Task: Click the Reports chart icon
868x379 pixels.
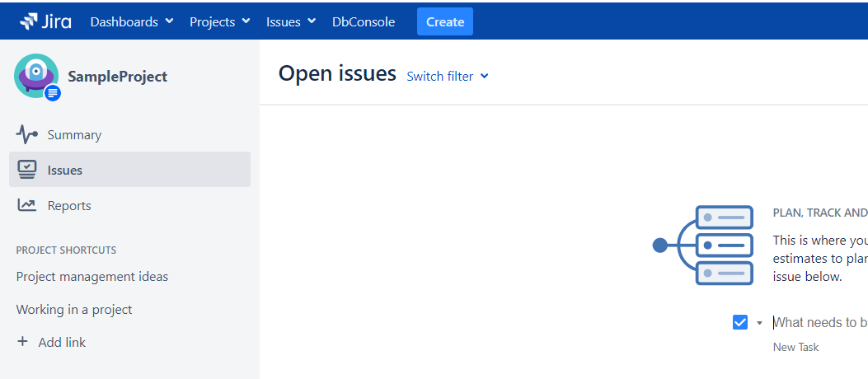Action: coord(26,205)
